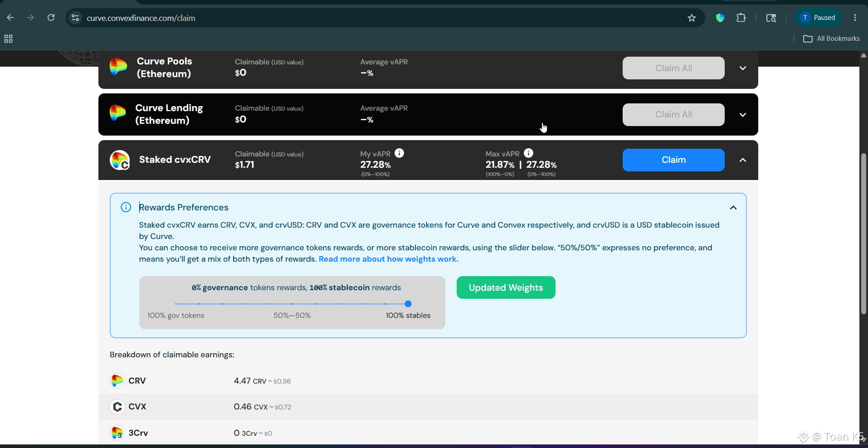Go back to the previous page
868x448 pixels.
click(10, 18)
